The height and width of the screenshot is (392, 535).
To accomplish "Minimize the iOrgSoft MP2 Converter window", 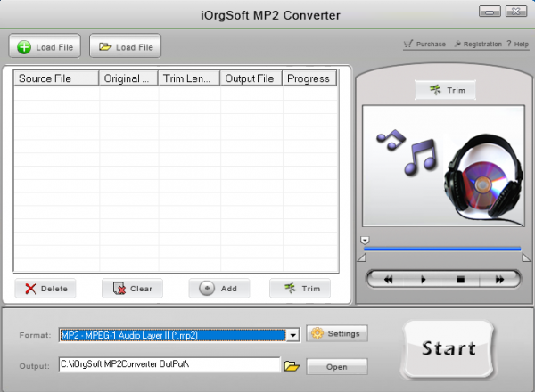I will tap(490, 12).
